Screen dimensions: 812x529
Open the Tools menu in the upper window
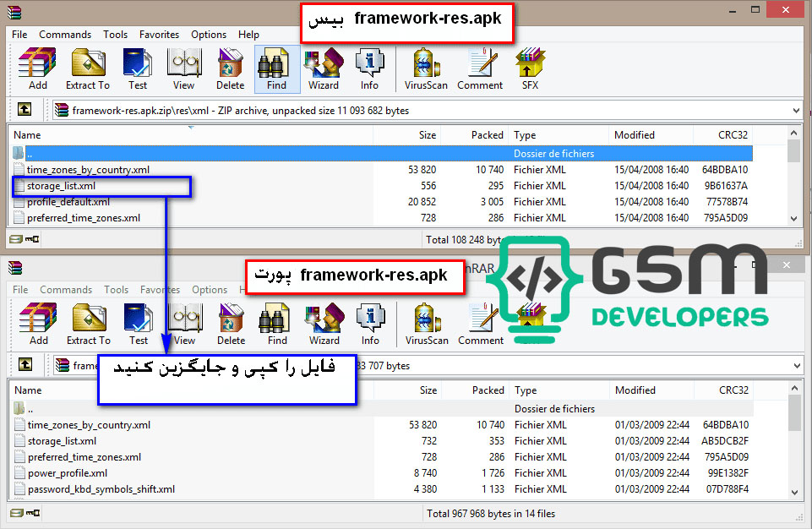click(115, 34)
